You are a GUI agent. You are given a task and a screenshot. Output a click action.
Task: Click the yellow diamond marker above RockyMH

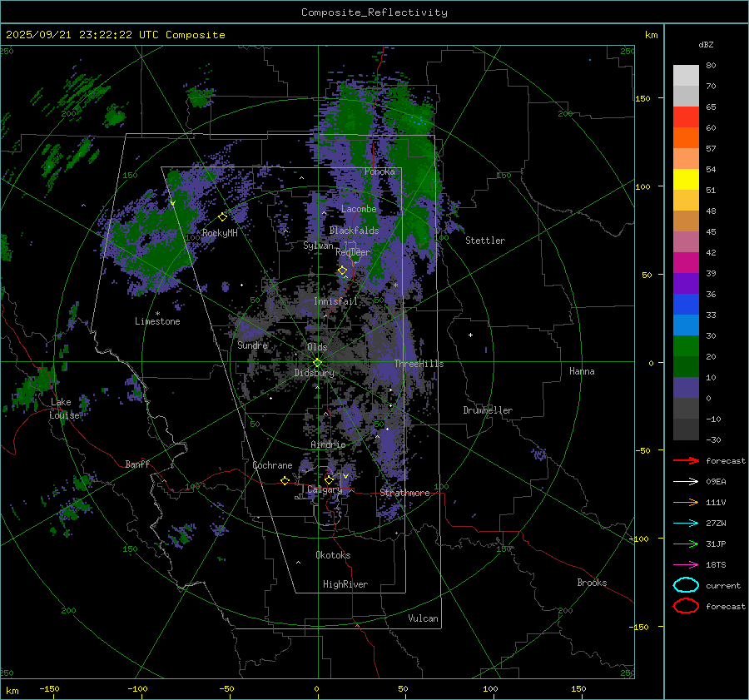(x=222, y=216)
